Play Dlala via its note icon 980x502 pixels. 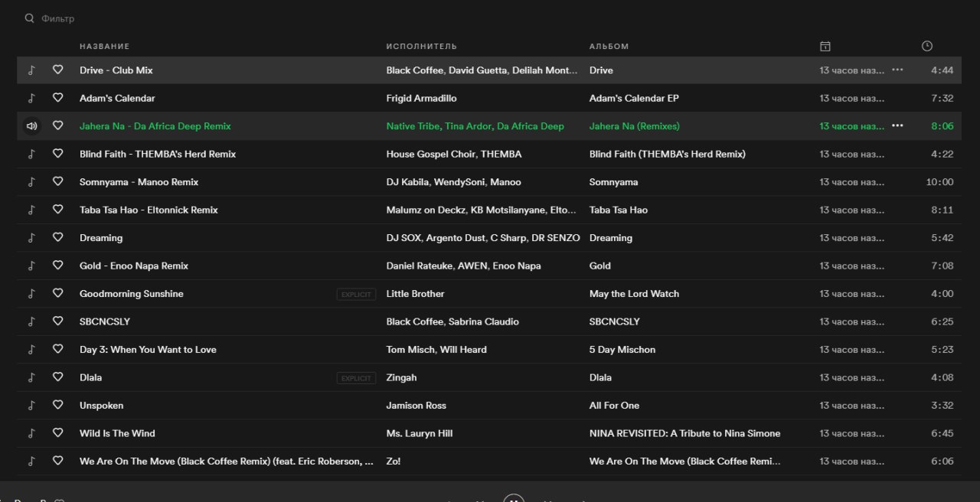tap(31, 377)
